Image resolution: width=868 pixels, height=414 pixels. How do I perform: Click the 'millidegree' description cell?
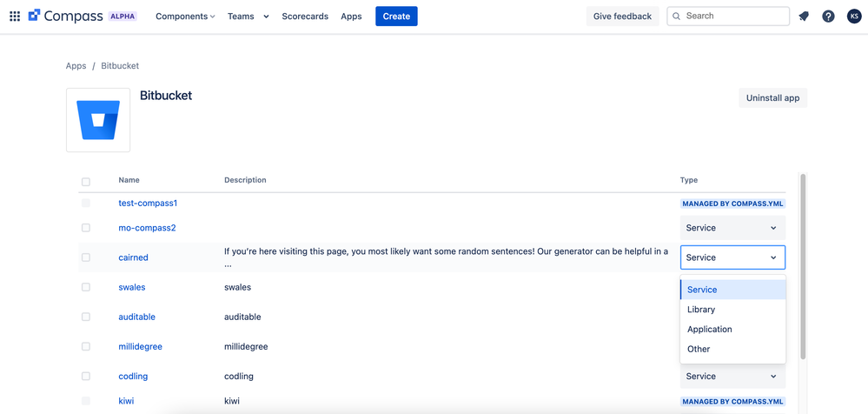(246, 346)
